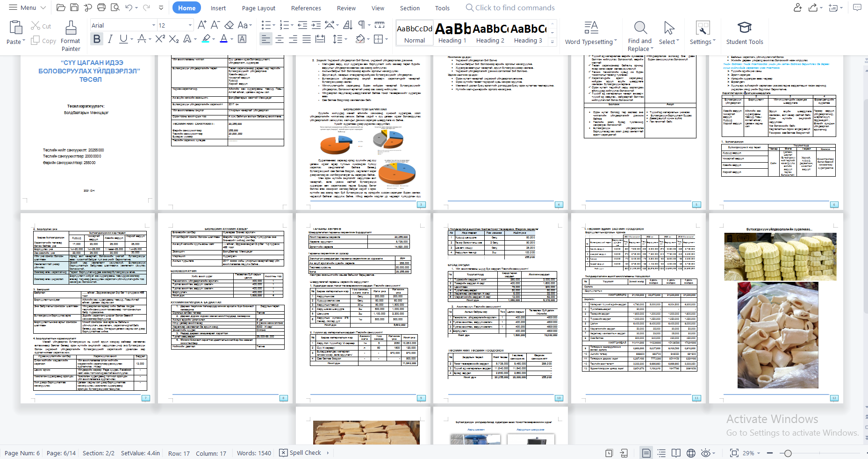Image resolution: width=868 pixels, height=459 pixels.
Task: Toggle Align Right
Action: [293, 39]
